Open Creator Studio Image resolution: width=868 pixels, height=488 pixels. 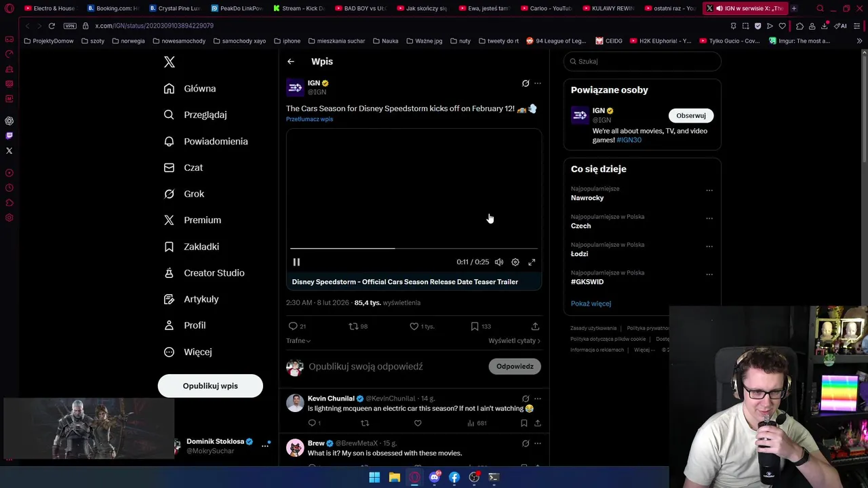204,273
